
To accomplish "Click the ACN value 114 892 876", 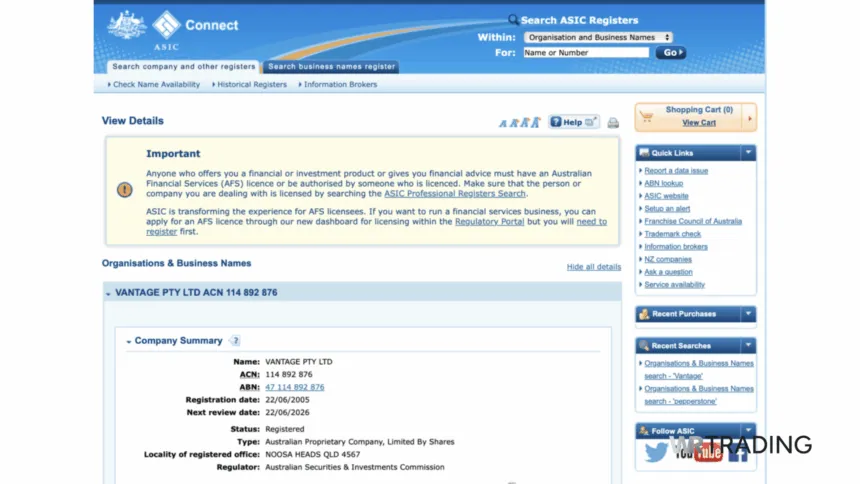I will point(288,374).
